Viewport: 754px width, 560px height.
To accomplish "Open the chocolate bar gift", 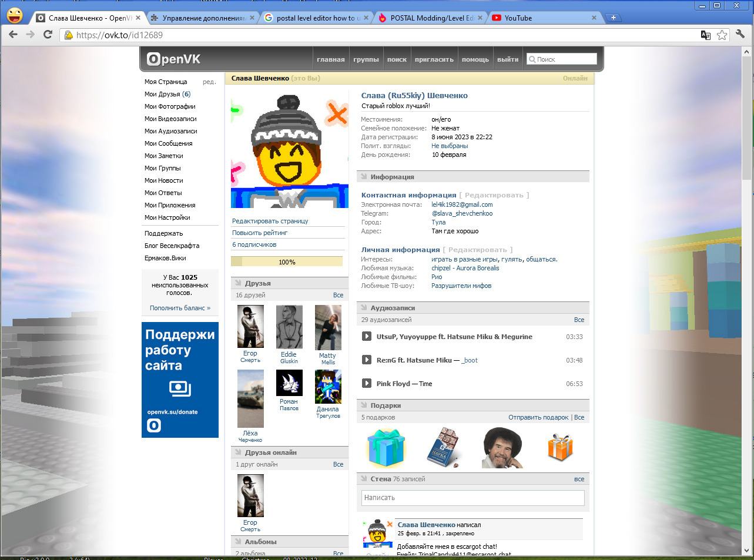I will pos(444,448).
